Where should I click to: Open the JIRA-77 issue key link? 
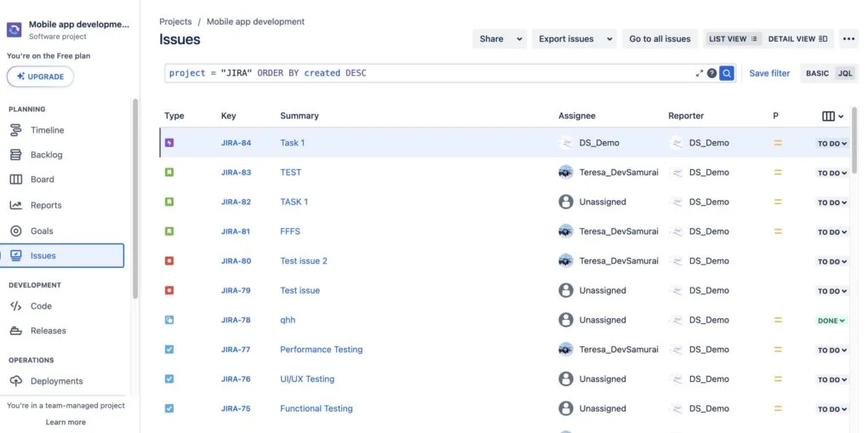(x=236, y=350)
